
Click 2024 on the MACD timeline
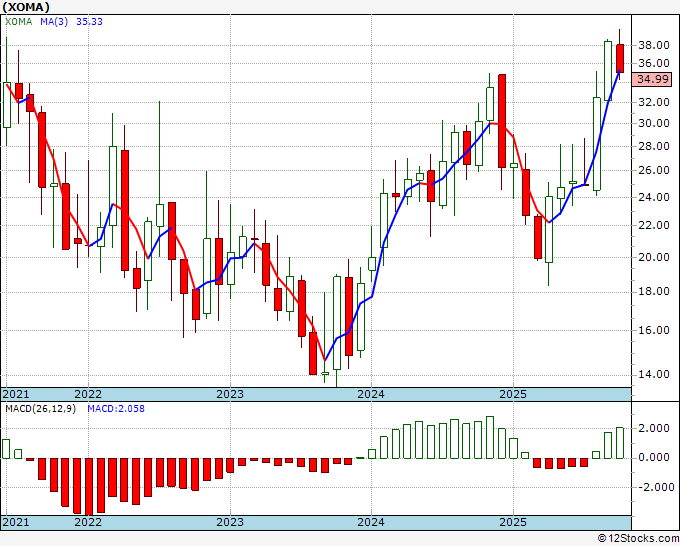click(x=371, y=522)
